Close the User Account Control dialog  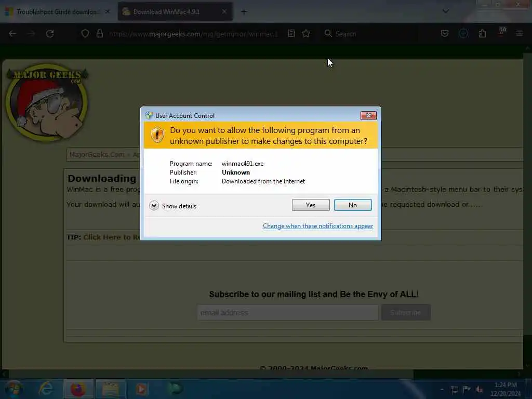click(x=368, y=116)
